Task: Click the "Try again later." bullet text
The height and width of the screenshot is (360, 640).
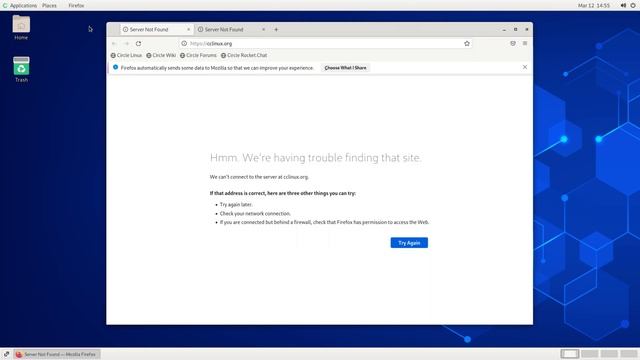Action: click(236, 204)
